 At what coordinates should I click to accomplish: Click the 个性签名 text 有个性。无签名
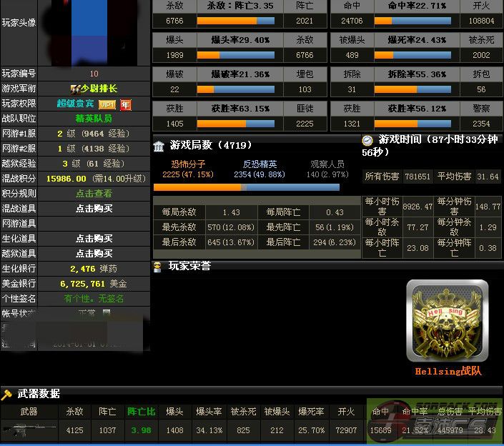point(94,299)
